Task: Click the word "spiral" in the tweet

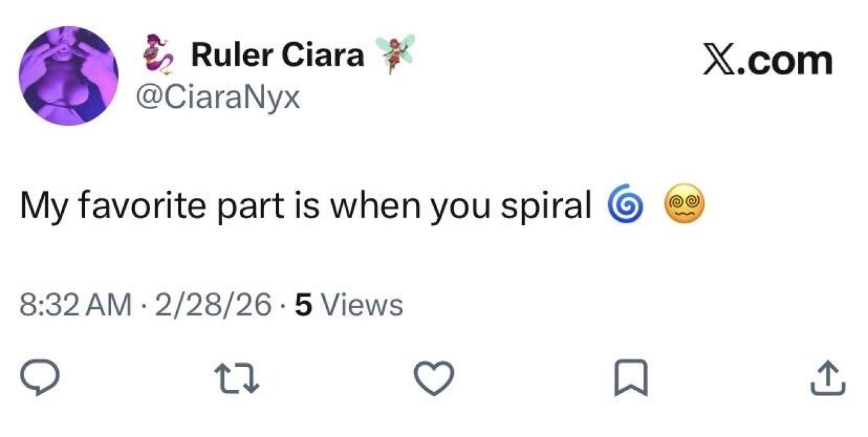Action: [x=546, y=207]
